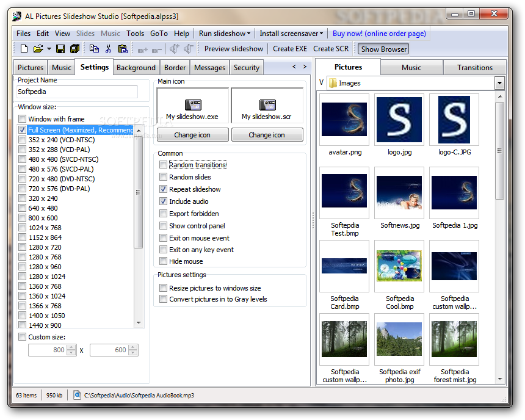This screenshot has width=525, height=420.
Task: Enable Hide mouse checkbox
Action: [163, 261]
